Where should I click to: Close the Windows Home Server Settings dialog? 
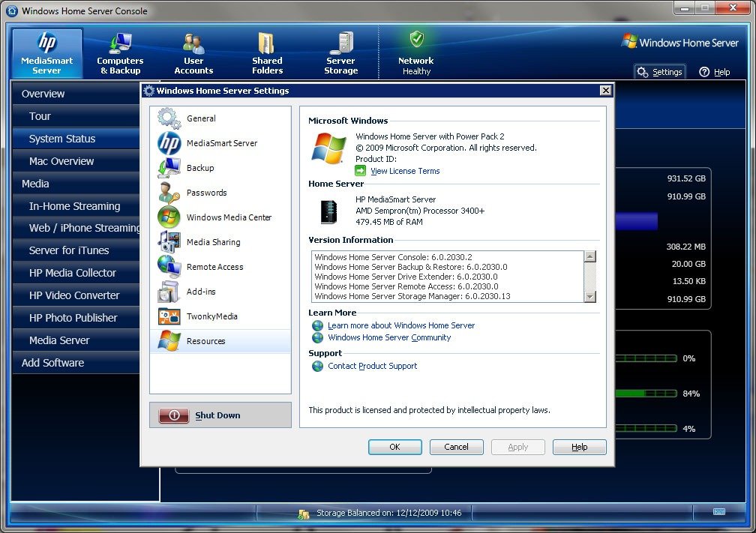605,90
